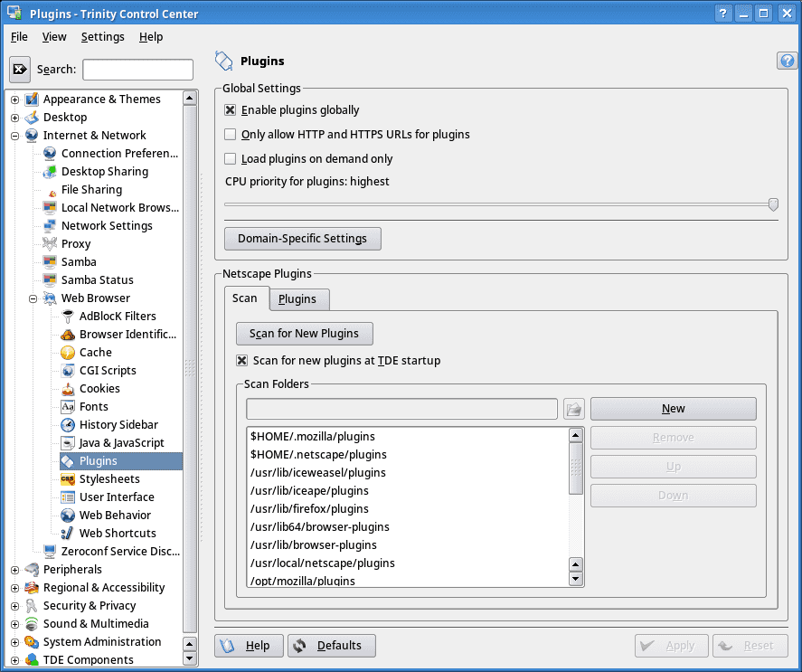Expand the Peripherals tree node

(x=14, y=570)
